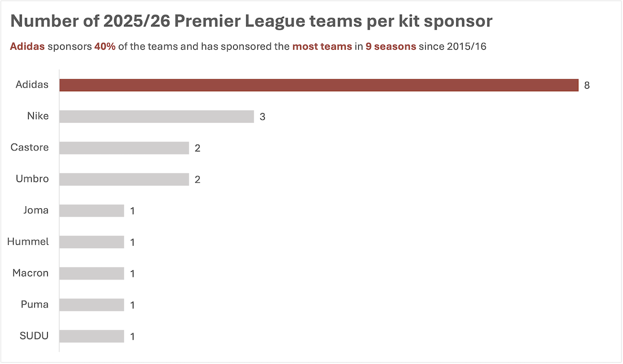Click the Adidas axis label

(32, 85)
